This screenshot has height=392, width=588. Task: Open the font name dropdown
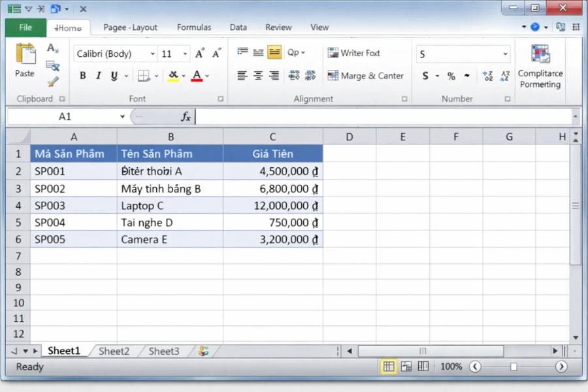click(x=152, y=54)
